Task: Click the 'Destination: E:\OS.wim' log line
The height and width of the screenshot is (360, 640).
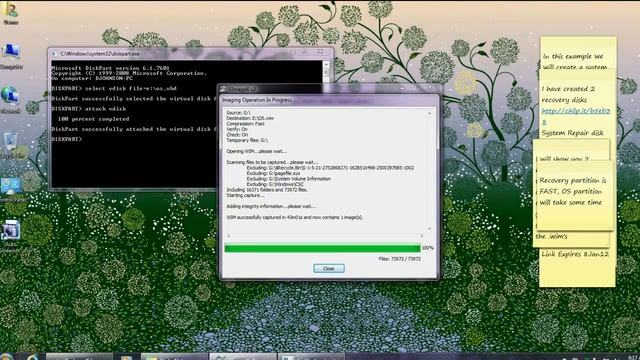Action: tap(250, 118)
